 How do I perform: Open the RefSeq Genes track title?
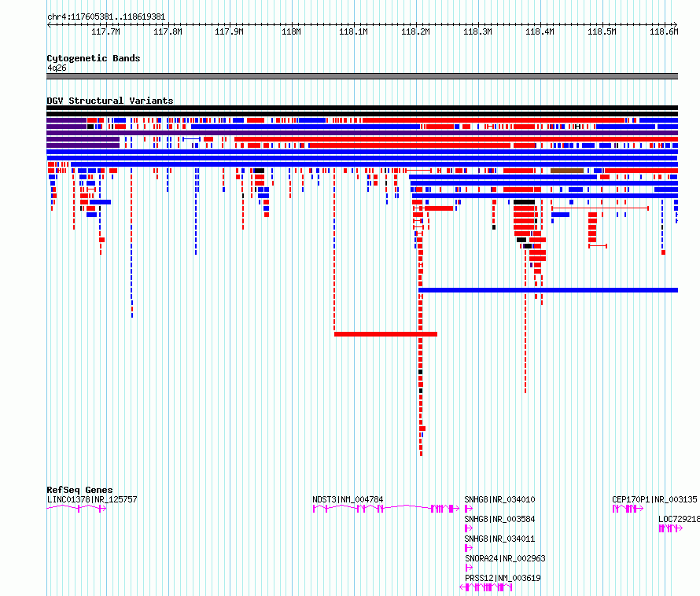point(80,490)
